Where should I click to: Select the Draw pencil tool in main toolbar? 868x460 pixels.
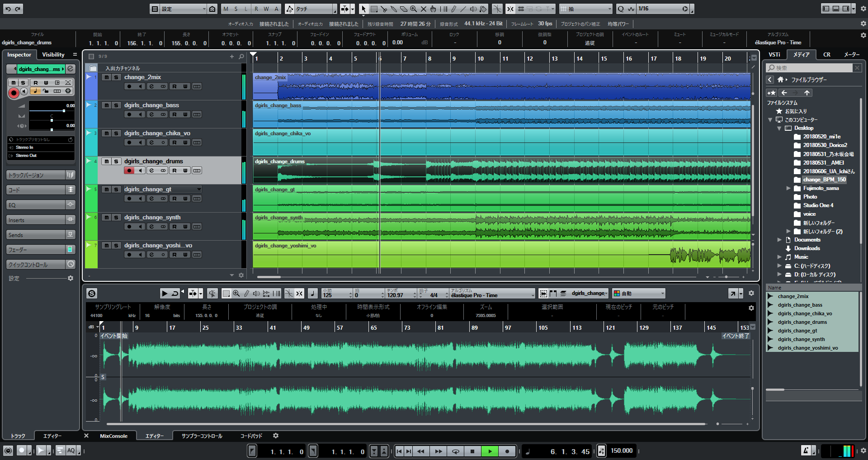[x=453, y=9]
